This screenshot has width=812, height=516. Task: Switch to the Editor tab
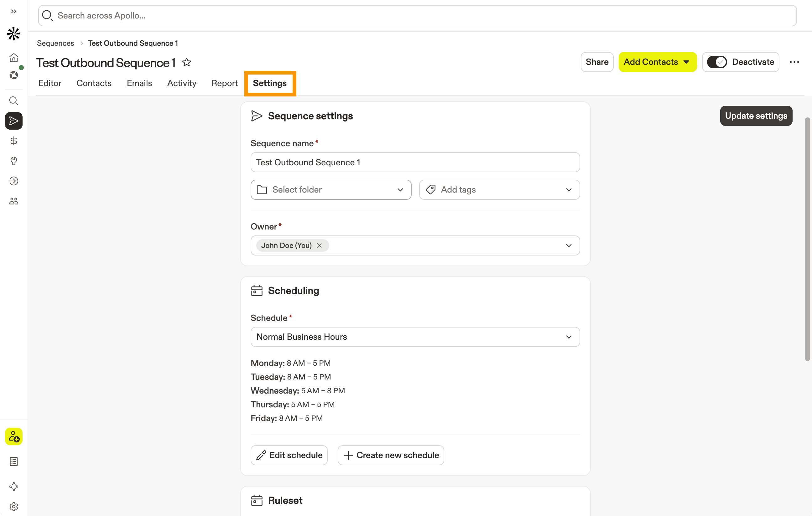(49, 83)
